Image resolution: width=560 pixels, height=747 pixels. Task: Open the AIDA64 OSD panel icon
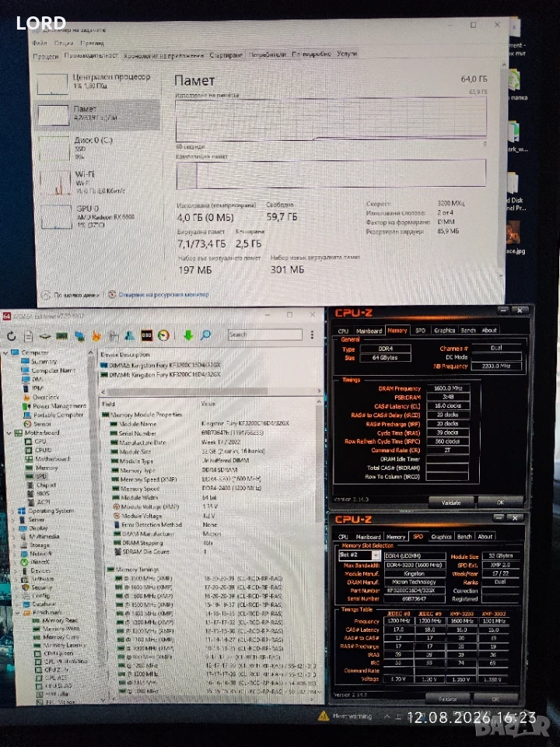click(x=147, y=336)
